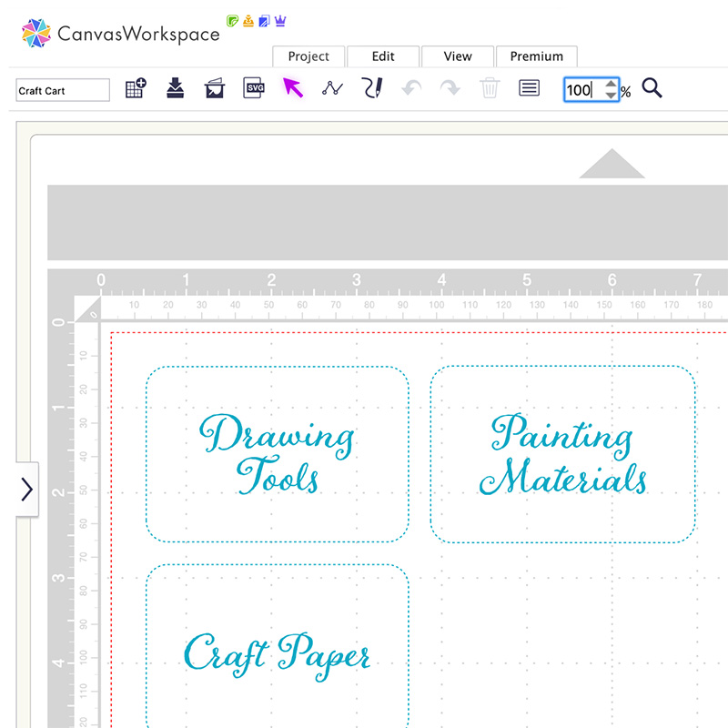Select the Path node drawing tool
Image resolution: width=728 pixels, height=728 pixels.
332,89
